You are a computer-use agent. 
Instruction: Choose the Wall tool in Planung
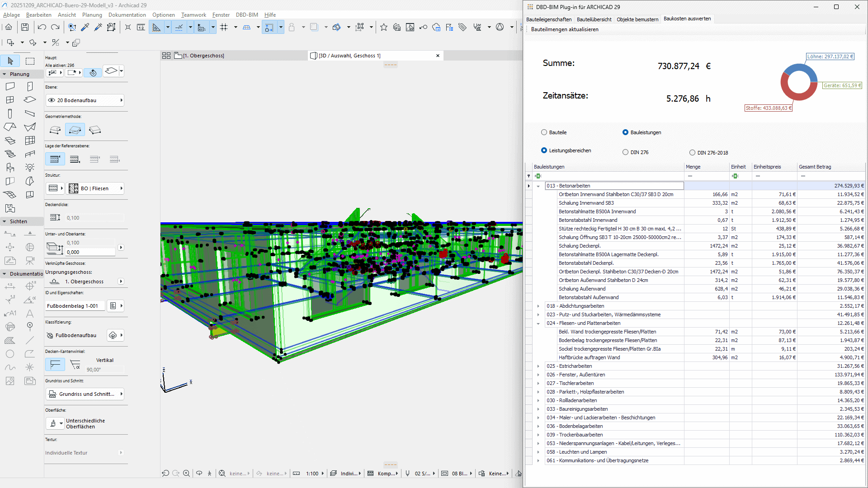coord(10,86)
